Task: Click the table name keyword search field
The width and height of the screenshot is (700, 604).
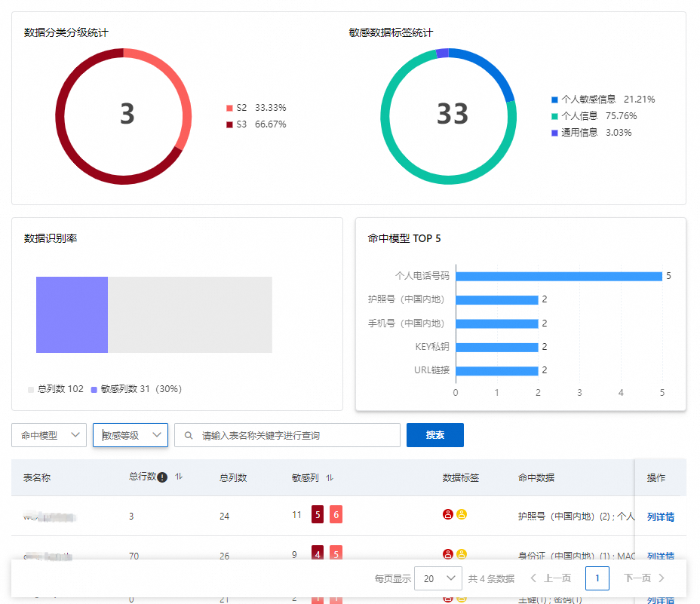Action: click(287, 435)
